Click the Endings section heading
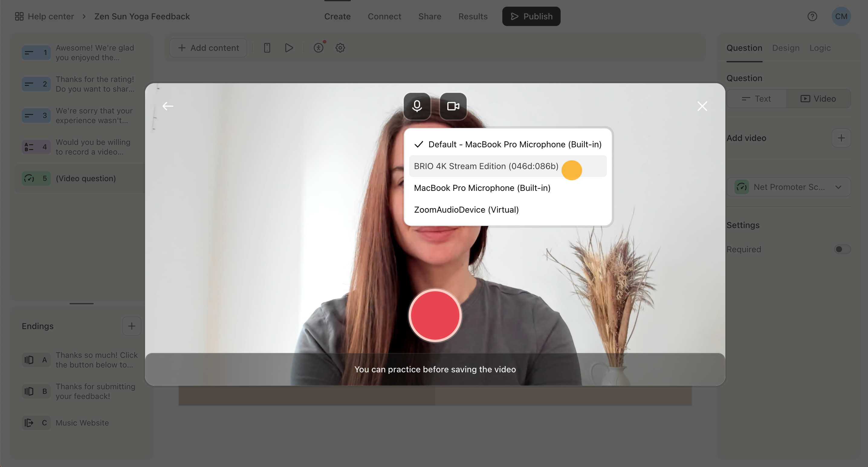Viewport: 868px width, 467px height. (x=38, y=326)
